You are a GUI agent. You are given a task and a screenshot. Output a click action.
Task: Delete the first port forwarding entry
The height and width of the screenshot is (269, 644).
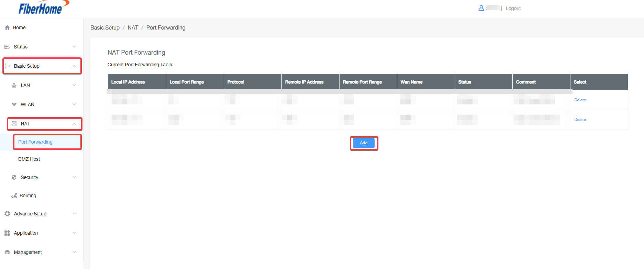pos(580,100)
